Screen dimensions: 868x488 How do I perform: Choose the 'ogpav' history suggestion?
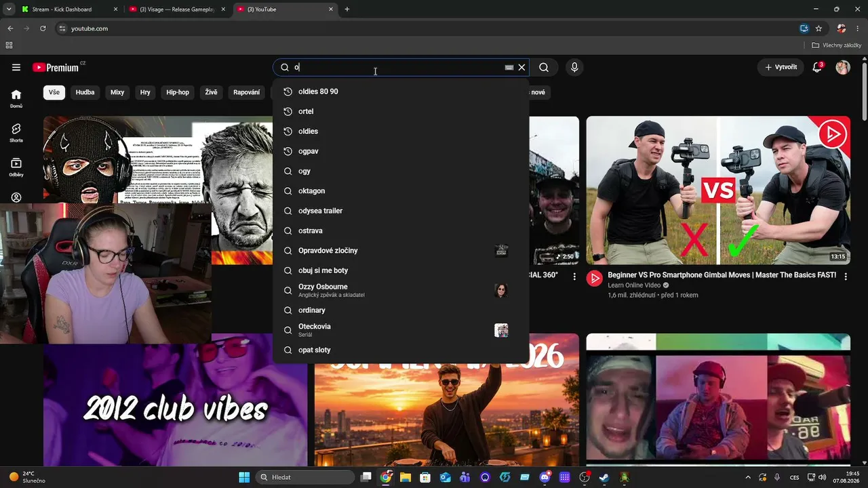(401, 151)
